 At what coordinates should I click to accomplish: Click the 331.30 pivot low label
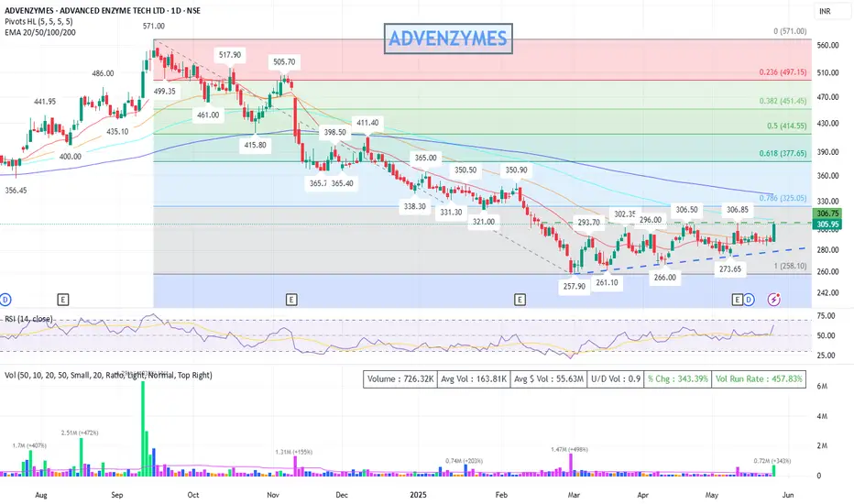point(451,212)
